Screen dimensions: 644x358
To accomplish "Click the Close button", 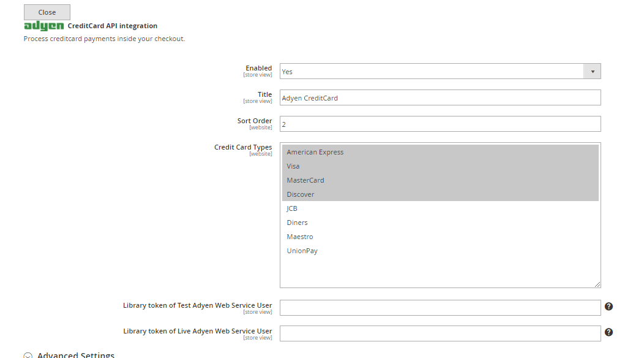I will click(47, 12).
